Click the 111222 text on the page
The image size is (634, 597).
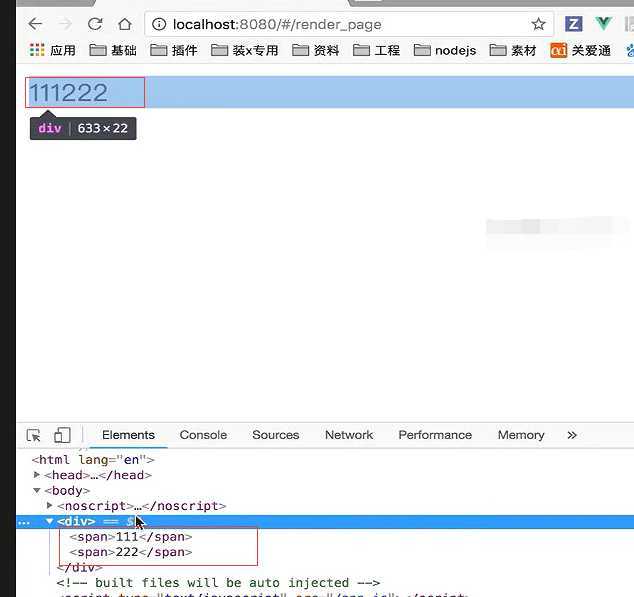[68, 93]
